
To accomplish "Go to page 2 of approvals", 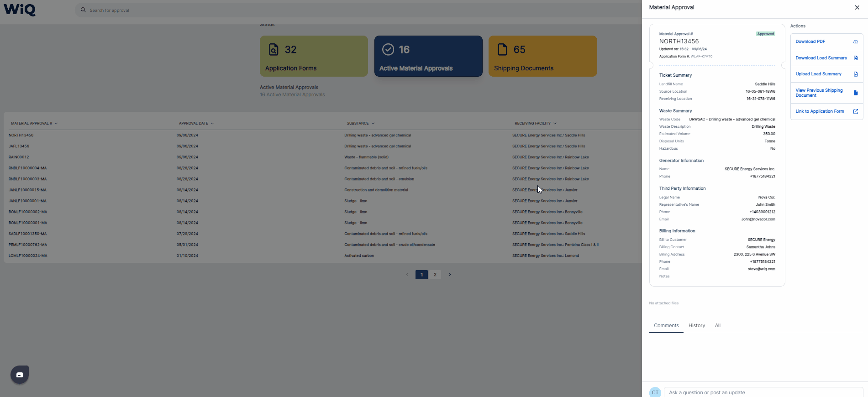I will click(x=435, y=275).
